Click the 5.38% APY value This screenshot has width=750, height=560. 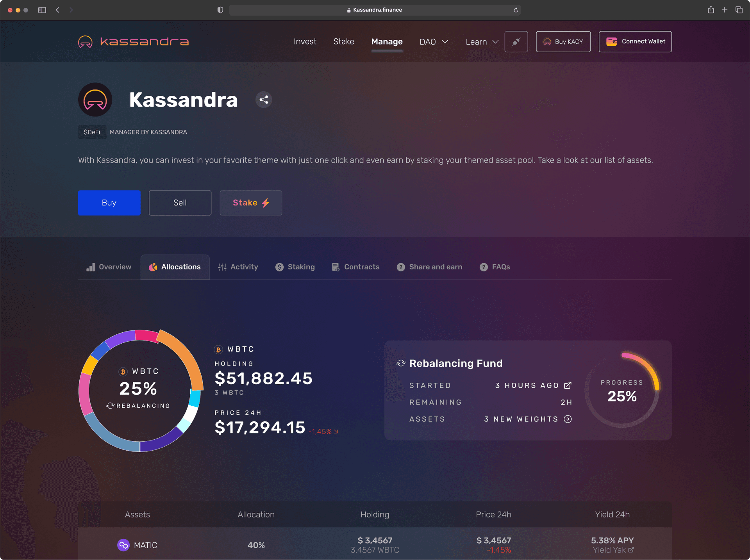tap(612, 540)
